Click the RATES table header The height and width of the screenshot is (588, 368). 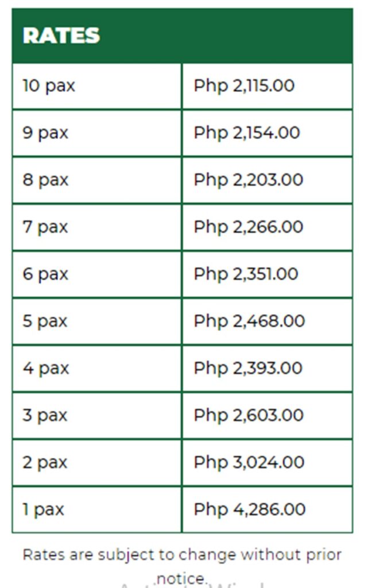[x=61, y=36]
